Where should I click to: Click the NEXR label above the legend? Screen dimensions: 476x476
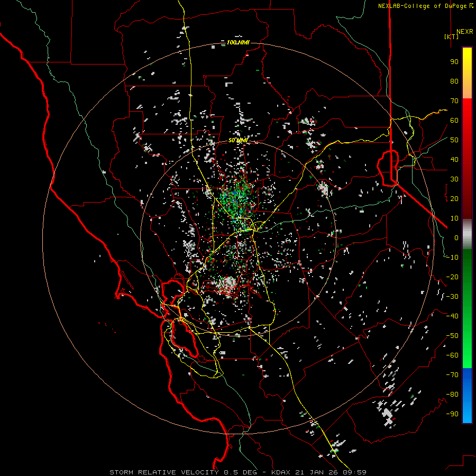coord(465,32)
